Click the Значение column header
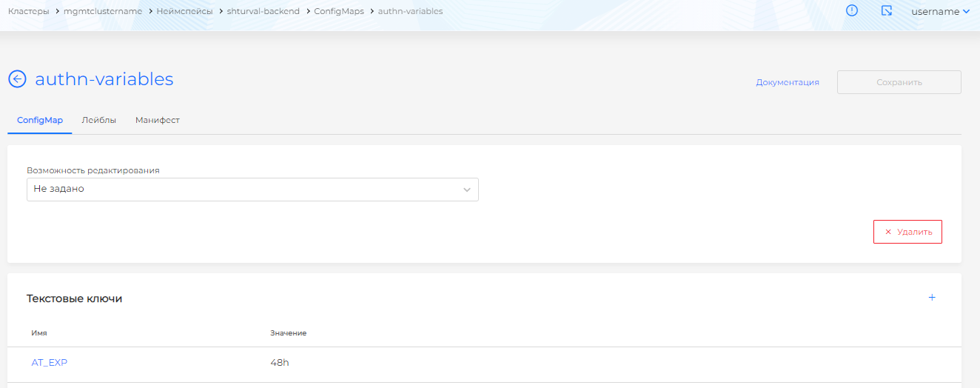980x388 pixels. point(289,333)
